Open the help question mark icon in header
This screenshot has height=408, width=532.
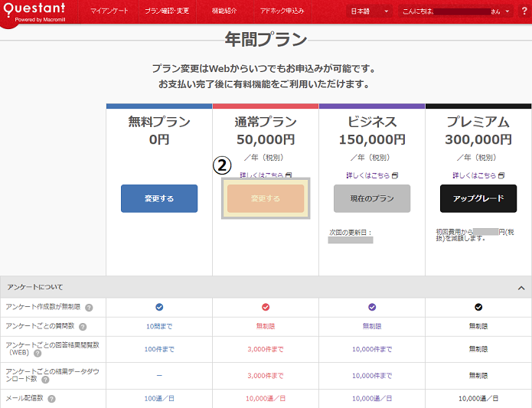524,11
